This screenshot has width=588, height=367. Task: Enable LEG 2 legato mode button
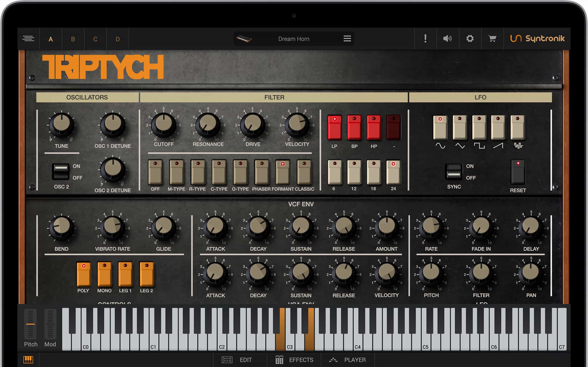pyautogui.click(x=146, y=274)
